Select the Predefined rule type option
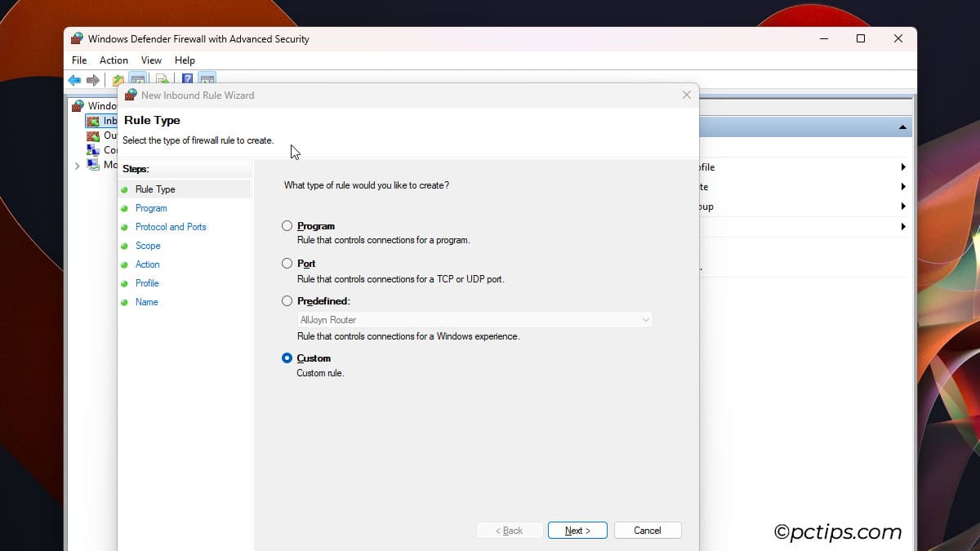This screenshot has width=980, height=551. tap(287, 300)
